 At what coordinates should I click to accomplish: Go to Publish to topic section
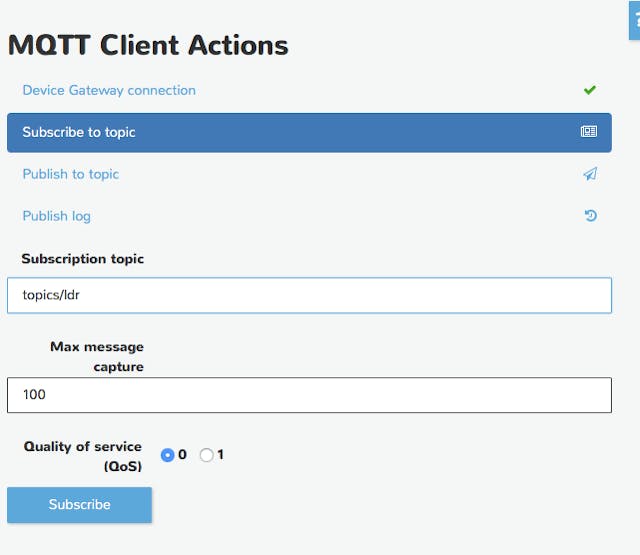coord(71,174)
